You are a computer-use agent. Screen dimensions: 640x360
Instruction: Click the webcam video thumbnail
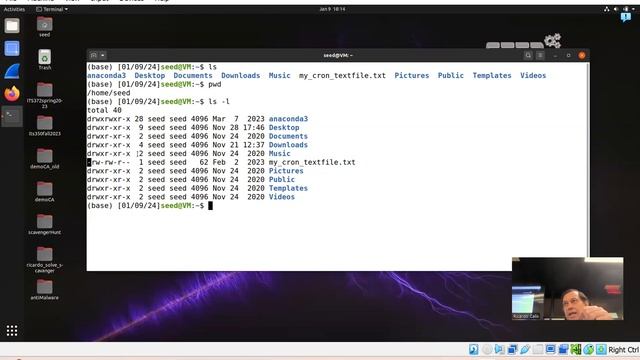click(568, 289)
